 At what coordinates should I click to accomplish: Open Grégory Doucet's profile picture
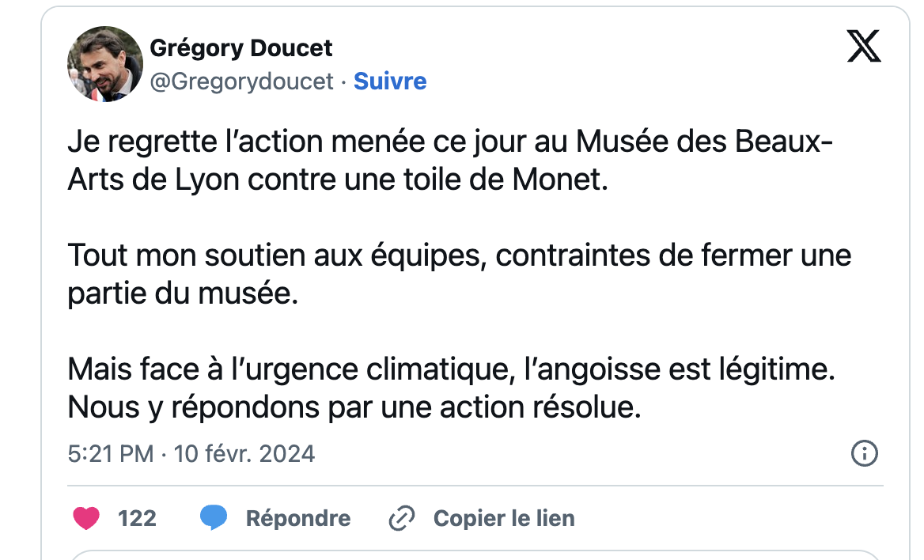[x=105, y=64]
